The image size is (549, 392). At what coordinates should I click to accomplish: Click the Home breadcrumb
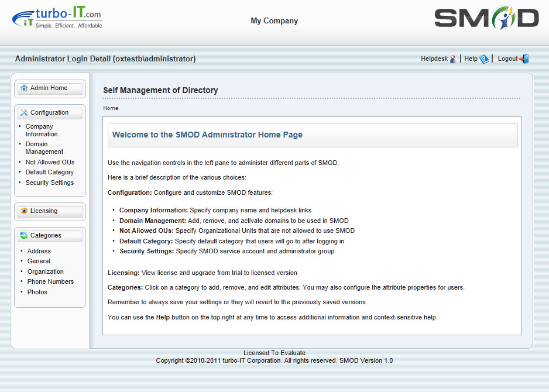tap(111, 108)
